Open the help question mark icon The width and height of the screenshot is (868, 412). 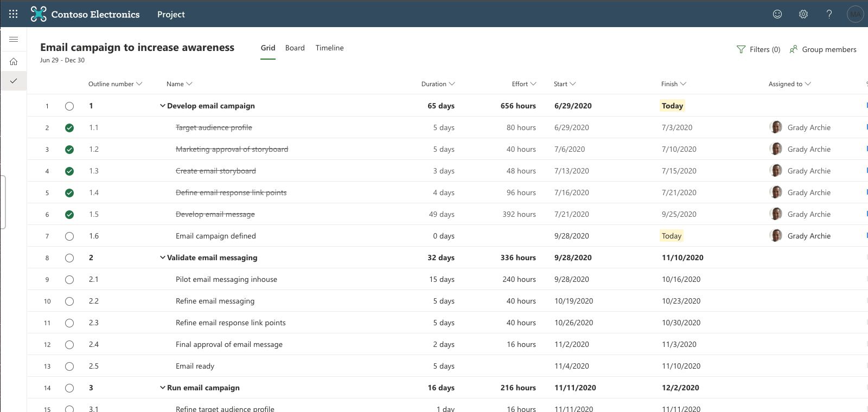[829, 14]
